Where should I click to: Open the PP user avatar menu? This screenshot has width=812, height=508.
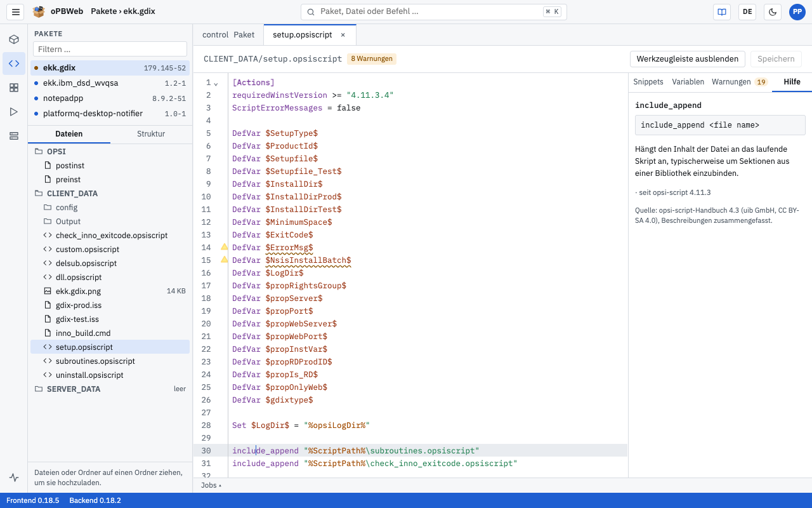tap(797, 11)
